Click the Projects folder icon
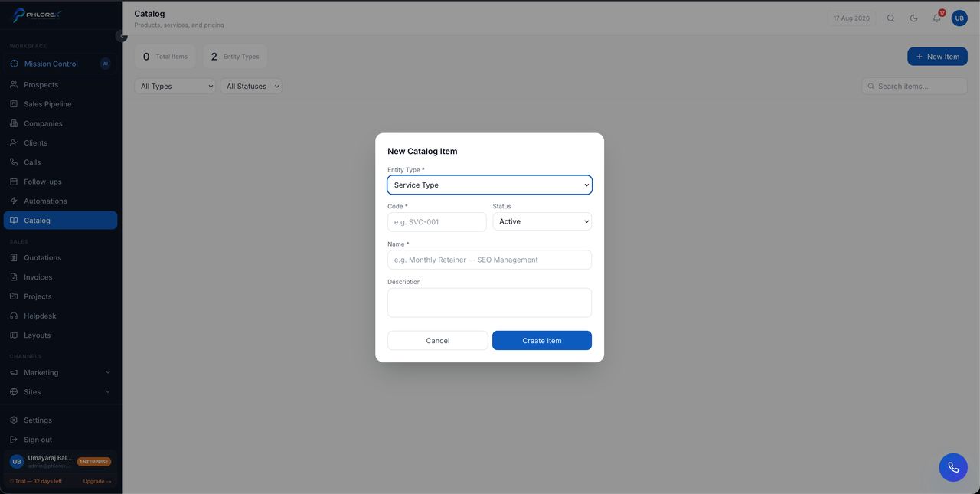Viewport: 980px width, 494px height. [14, 296]
